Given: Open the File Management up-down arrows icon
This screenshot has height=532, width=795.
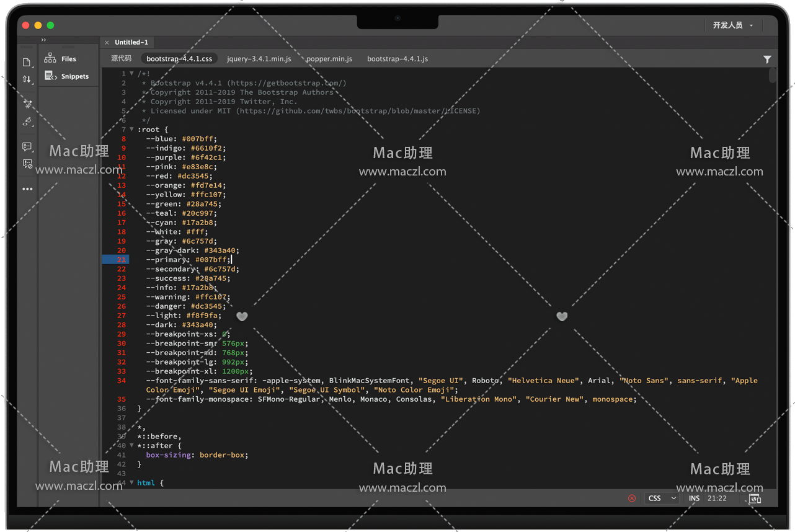Looking at the screenshot, I should pyautogui.click(x=27, y=79).
